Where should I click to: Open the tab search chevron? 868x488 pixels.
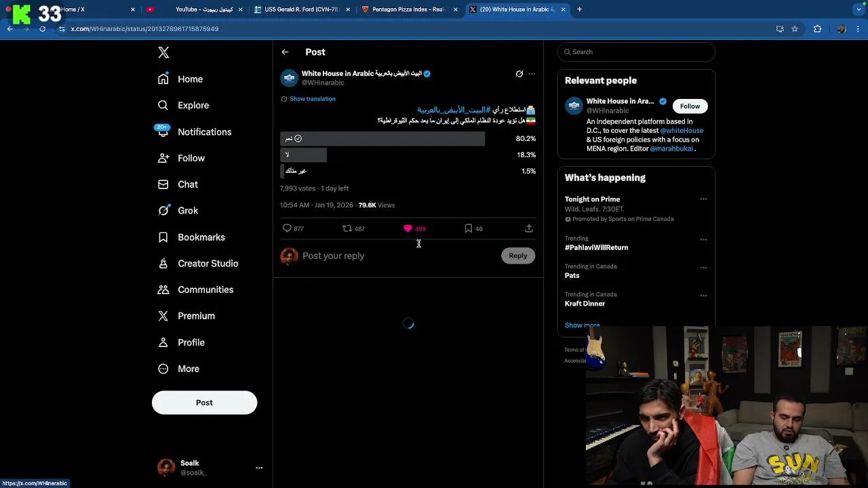(859, 9)
